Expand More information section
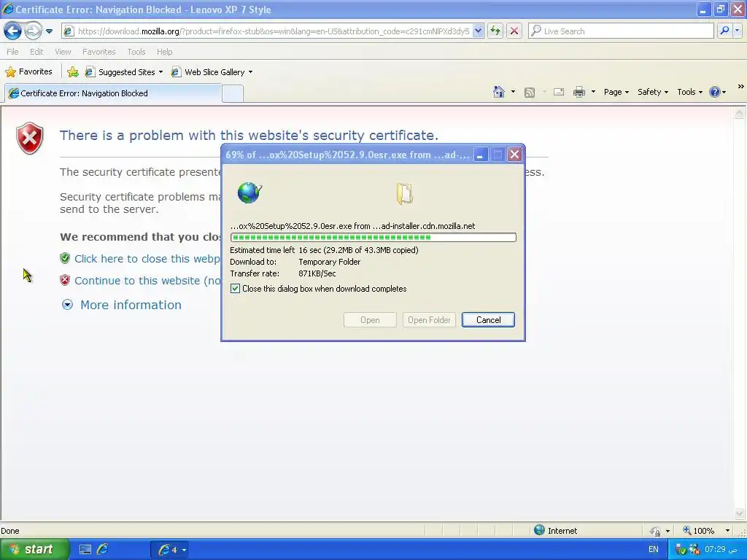This screenshot has height=560, width=747. 131,305
